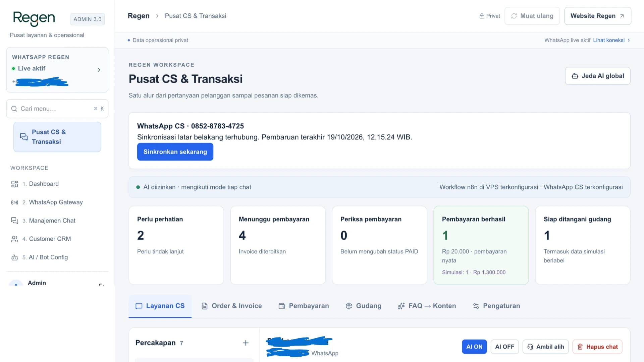Click Sinkronkan sekarang button
The width and height of the screenshot is (644, 362).
click(x=175, y=152)
